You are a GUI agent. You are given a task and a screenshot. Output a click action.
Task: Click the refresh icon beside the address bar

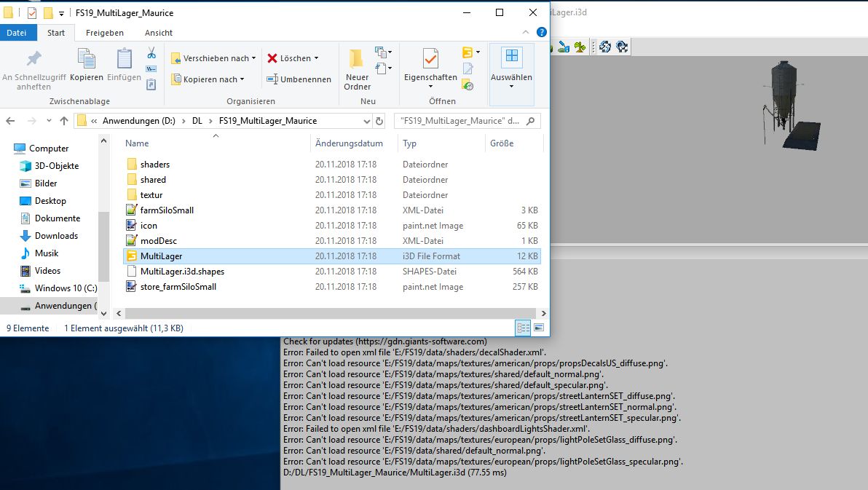point(379,121)
